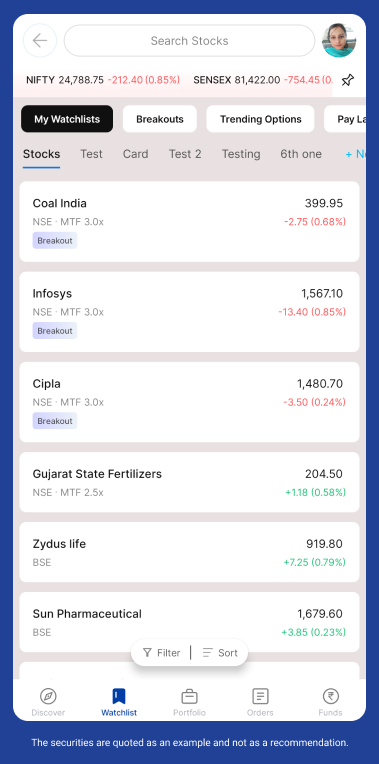Go to Portfolio briefcase icon
Screen dimensions: 379x764
(190, 696)
